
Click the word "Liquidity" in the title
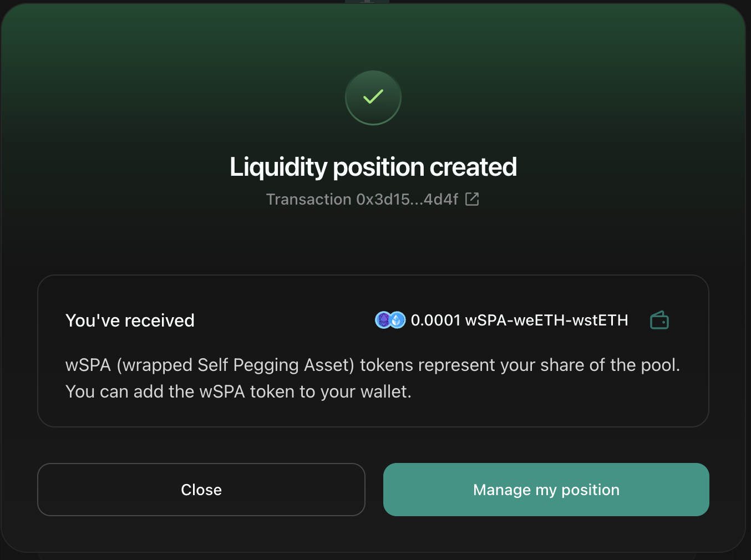[x=278, y=167]
